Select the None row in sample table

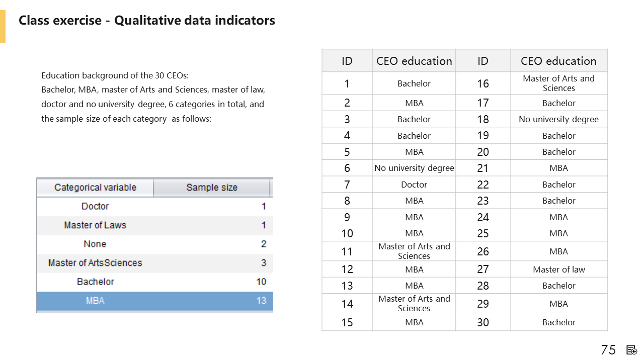[155, 244]
